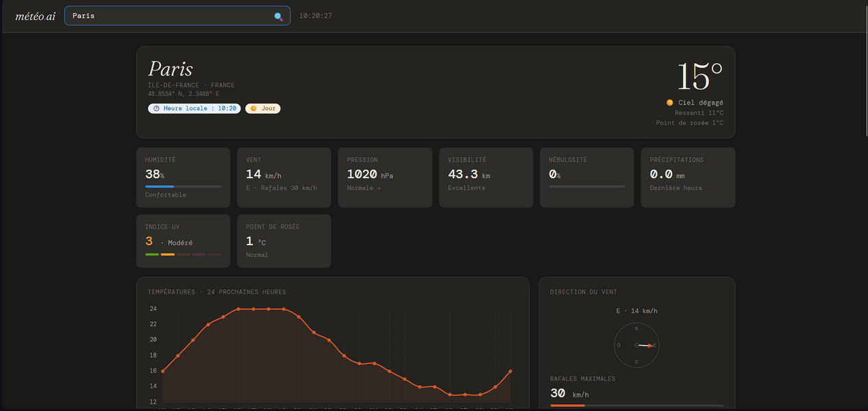868x411 pixels.
Task: Click the last data point on temperature chart
Action: coord(510,371)
